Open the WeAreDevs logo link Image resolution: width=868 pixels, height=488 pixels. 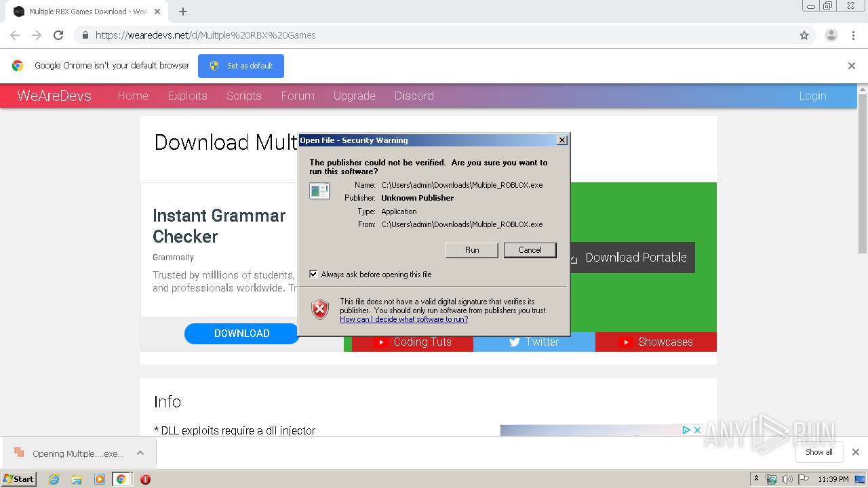[54, 96]
